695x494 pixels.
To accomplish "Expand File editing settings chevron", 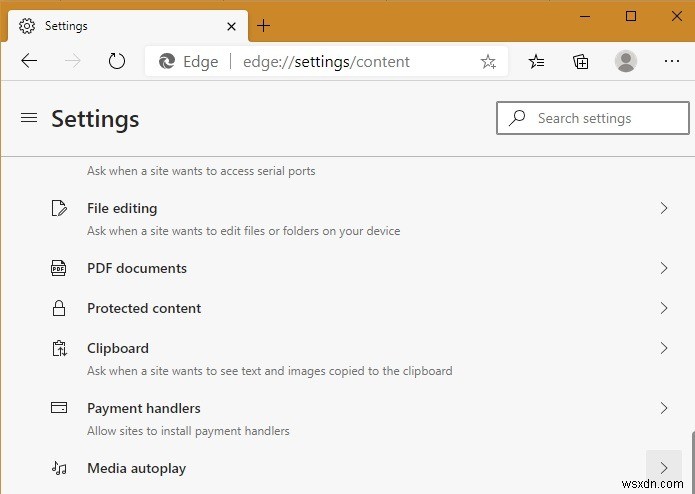I will (663, 208).
